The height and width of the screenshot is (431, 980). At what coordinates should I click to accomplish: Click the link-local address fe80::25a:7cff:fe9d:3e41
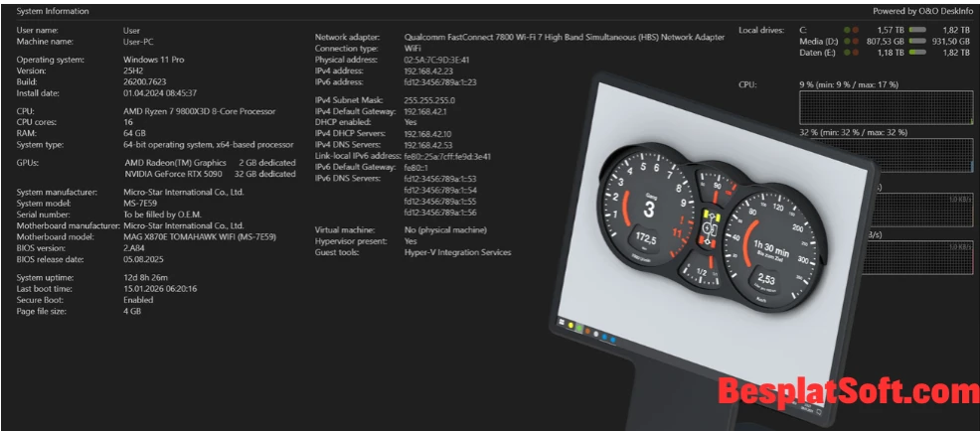point(447,156)
